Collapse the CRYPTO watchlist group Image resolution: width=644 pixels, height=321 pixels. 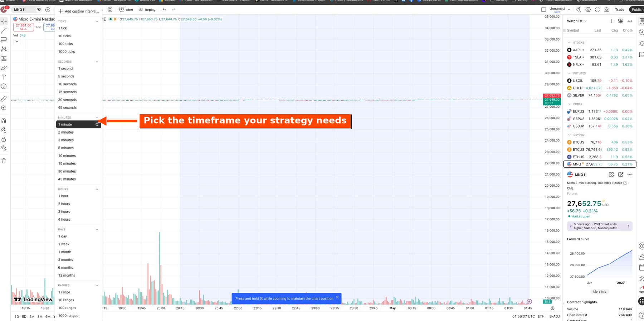[x=569, y=135]
